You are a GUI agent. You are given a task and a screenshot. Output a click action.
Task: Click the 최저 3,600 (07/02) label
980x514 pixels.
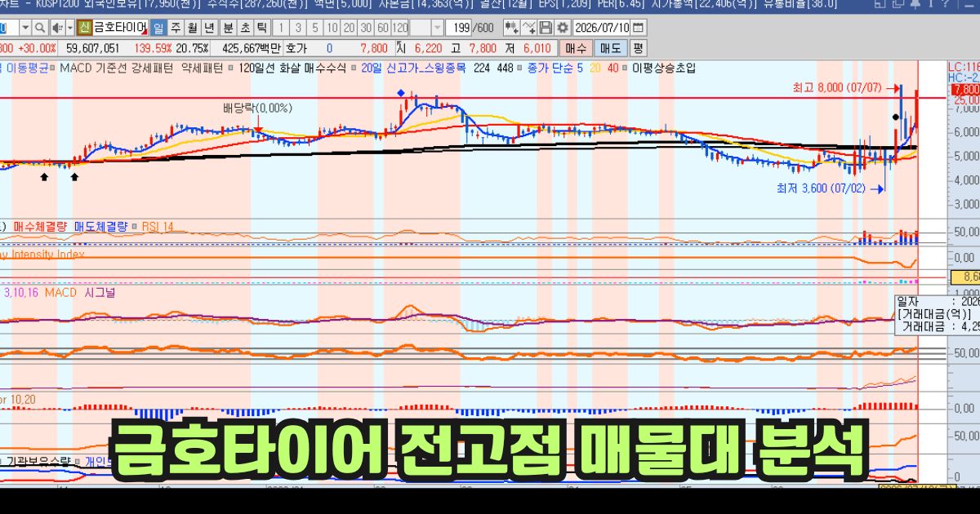coord(822,188)
